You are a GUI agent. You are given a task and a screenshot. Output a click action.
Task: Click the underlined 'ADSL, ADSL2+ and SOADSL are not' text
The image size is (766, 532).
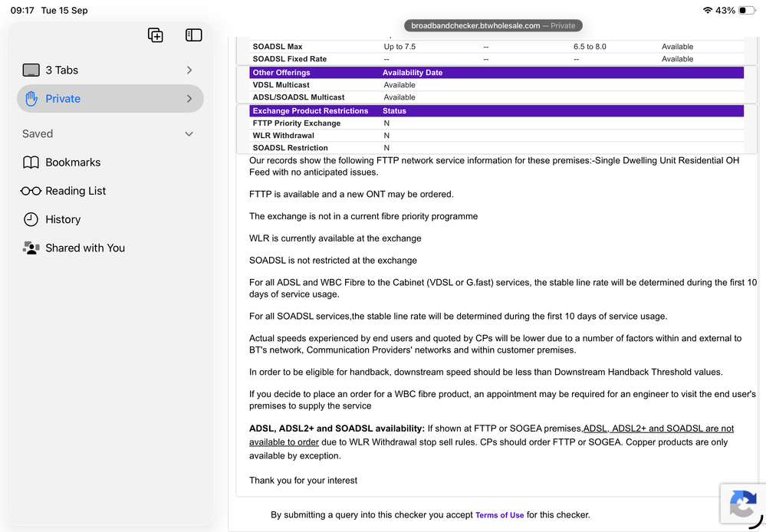click(659, 429)
